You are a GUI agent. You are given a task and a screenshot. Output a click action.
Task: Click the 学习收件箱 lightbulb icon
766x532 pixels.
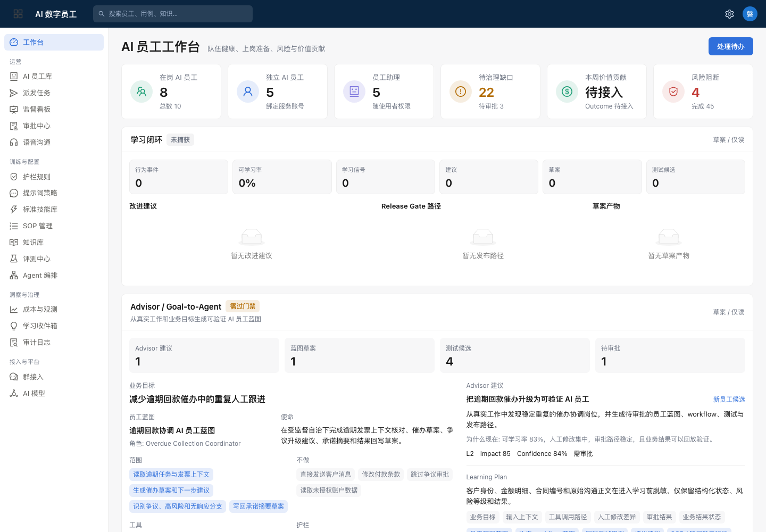pos(14,326)
